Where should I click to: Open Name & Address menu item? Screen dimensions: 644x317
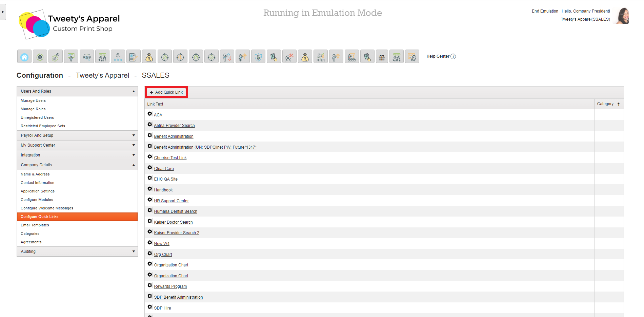[35, 174]
